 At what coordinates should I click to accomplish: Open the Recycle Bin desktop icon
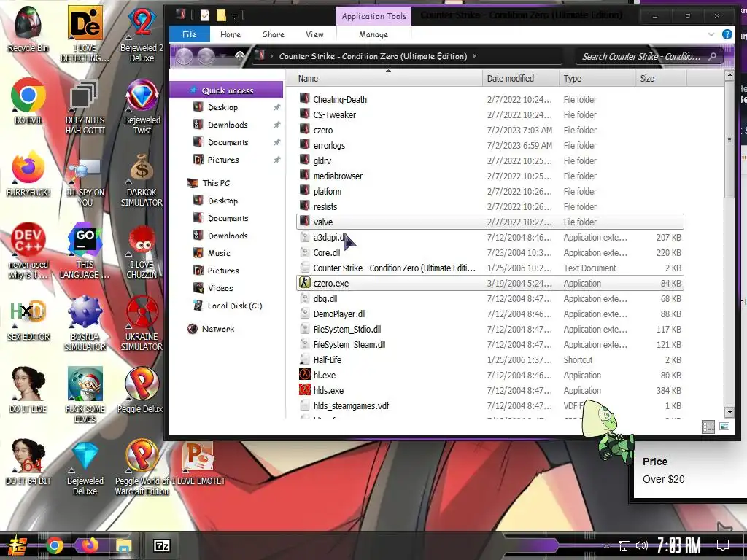coord(28,29)
